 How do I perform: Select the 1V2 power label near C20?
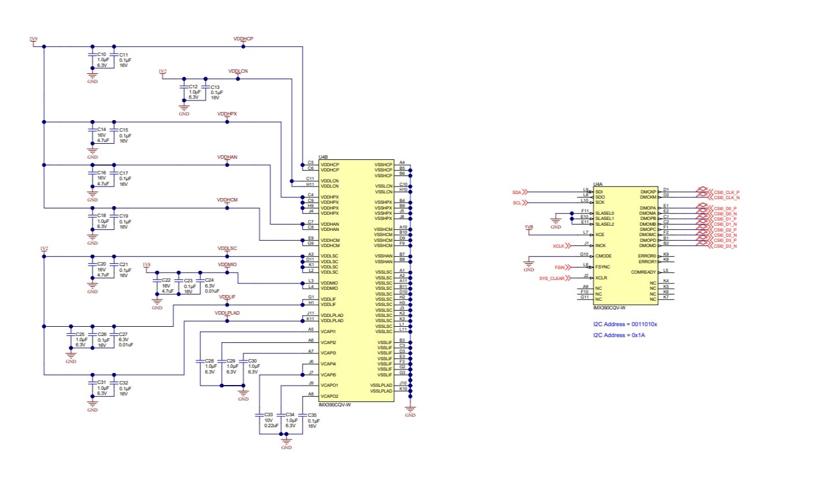click(44, 249)
